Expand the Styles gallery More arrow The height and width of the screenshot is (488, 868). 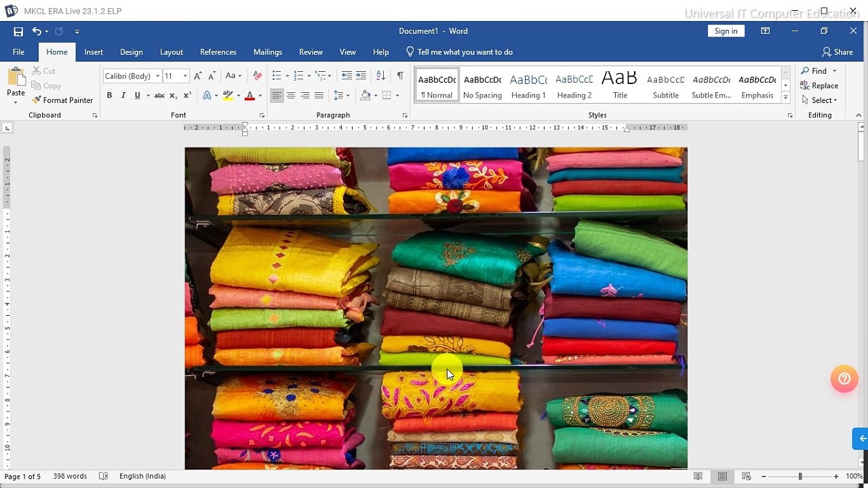785,98
